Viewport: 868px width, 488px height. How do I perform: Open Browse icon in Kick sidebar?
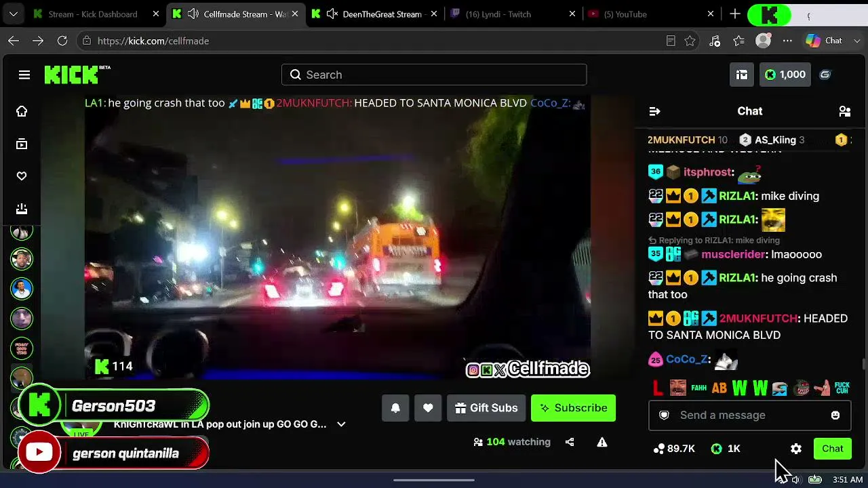pyautogui.click(x=22, y=144)
